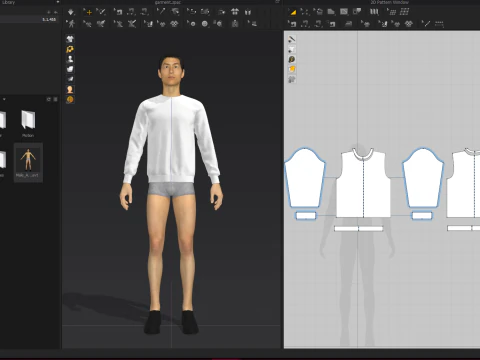Open the Library panel dropdown arrow
The width and height of the screenshot is (480, 360).
click(x=58, y=2)
